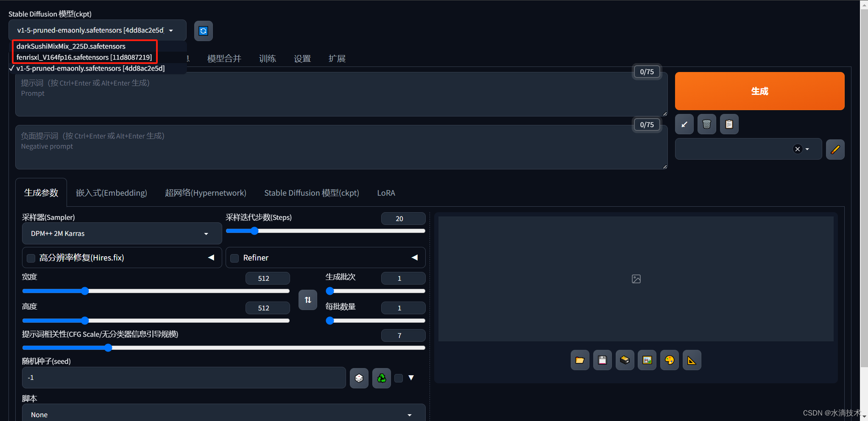Screen dimensions: 868x421
Task: Click the image placeholder icon in the preview
Action: point(636,279)
